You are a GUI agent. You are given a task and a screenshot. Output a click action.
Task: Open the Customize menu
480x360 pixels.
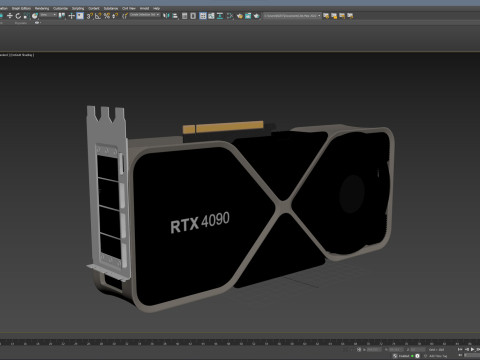pos(60,8)
